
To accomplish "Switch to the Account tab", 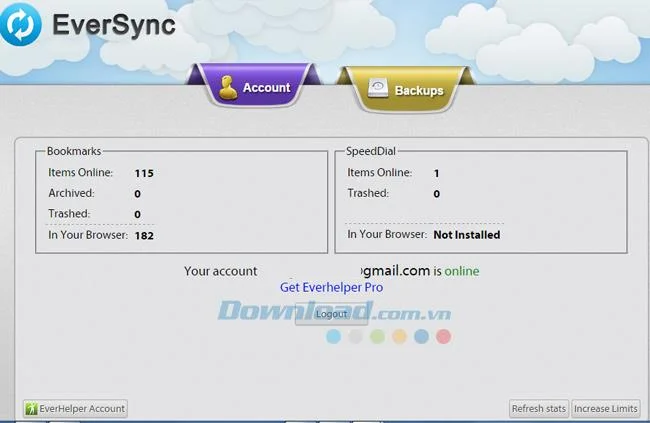I will [x=254, y=85].
